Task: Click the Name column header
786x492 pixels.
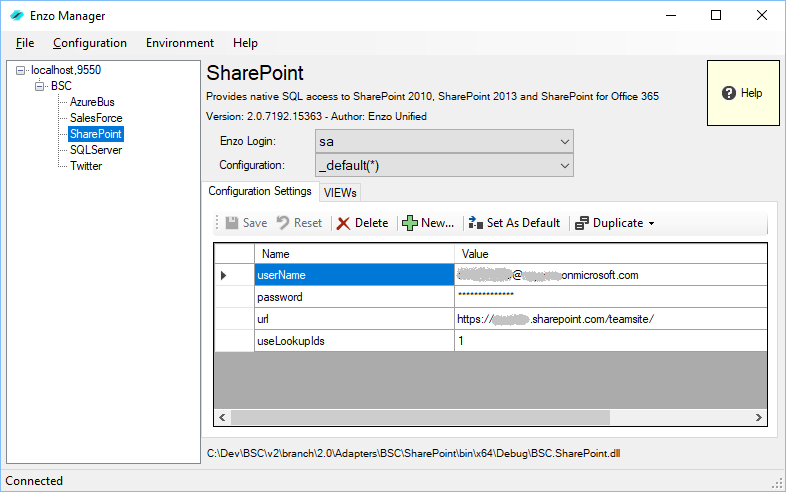Action: [x=354, y=254]
